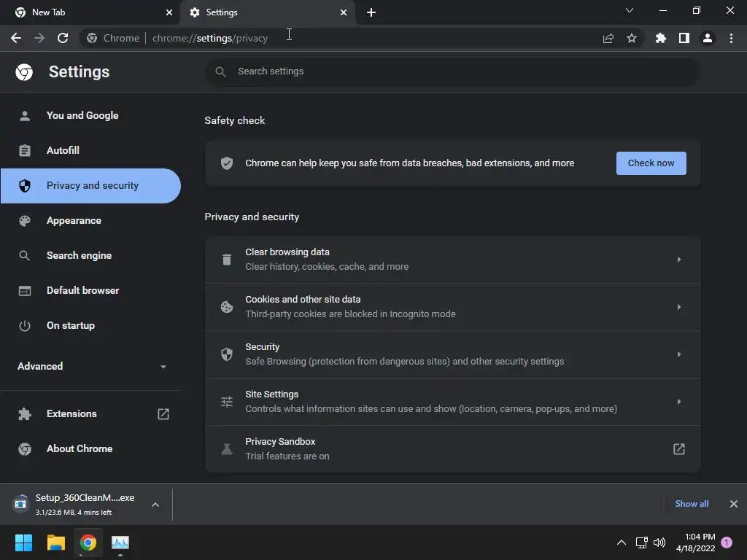
Task: Show hidden system tray icons
Action: [622, 542]
